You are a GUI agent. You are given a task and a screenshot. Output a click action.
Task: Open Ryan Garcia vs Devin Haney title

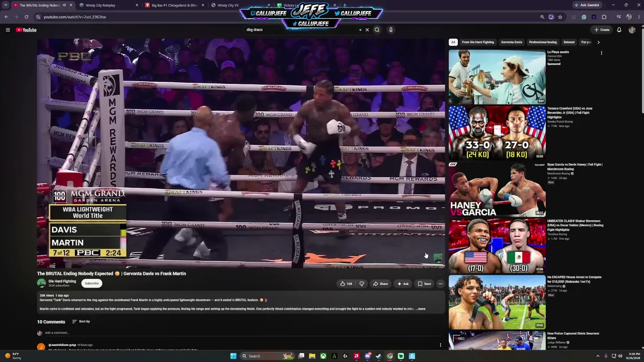[x=575, y=166]
